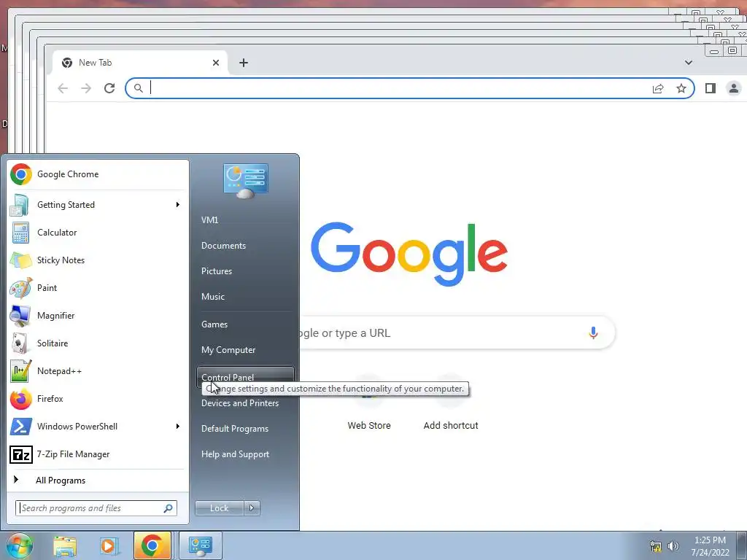The height and width of the screenshot is (560, 747).
Task: Open Sticky Notes
Action: 98,260
